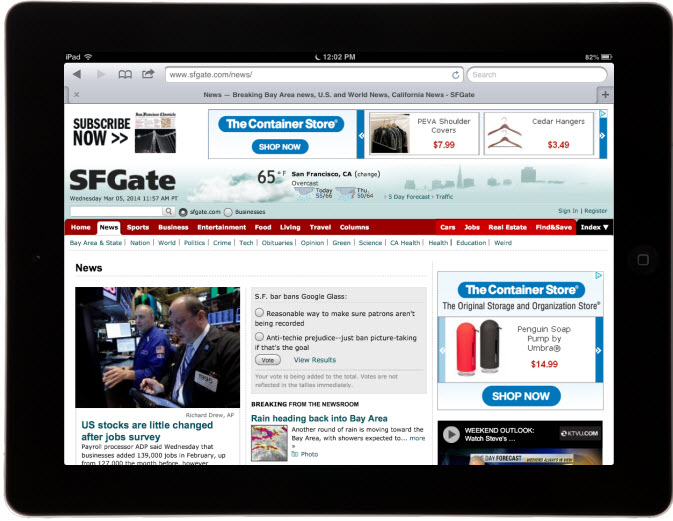
Task: Close the SFGate news tab
Action: 76,94
